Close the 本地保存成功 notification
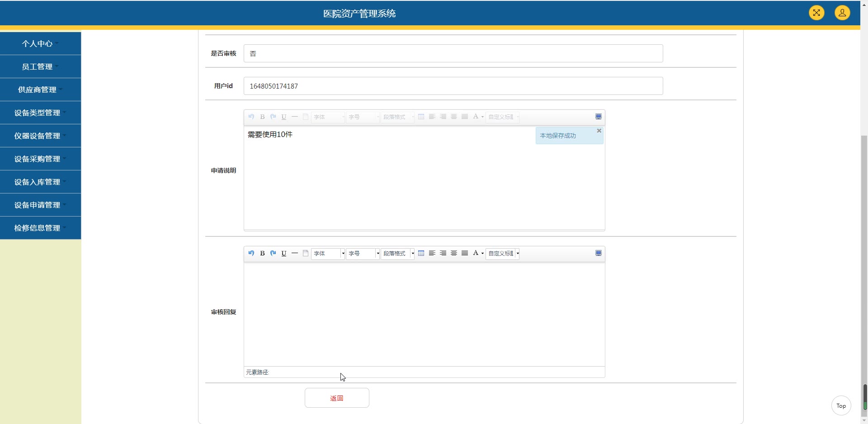Screen dimensions: 868x424 599,131
